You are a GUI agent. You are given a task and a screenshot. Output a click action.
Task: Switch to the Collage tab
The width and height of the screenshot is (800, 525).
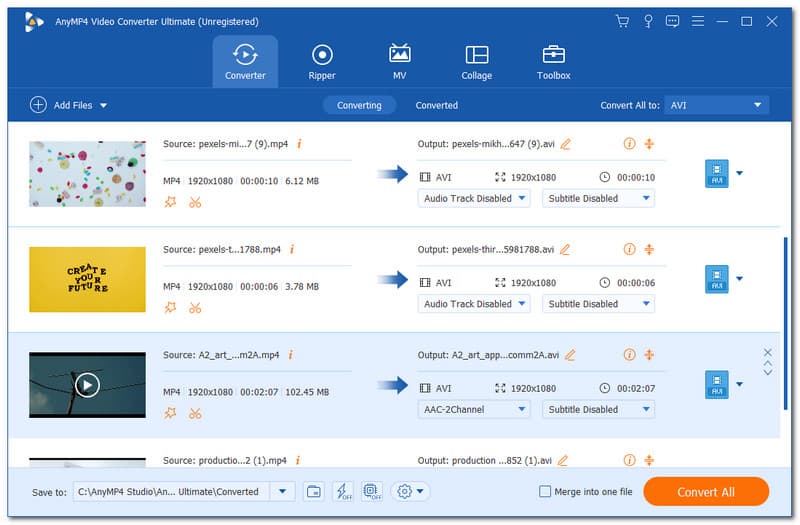coord(477,62)
